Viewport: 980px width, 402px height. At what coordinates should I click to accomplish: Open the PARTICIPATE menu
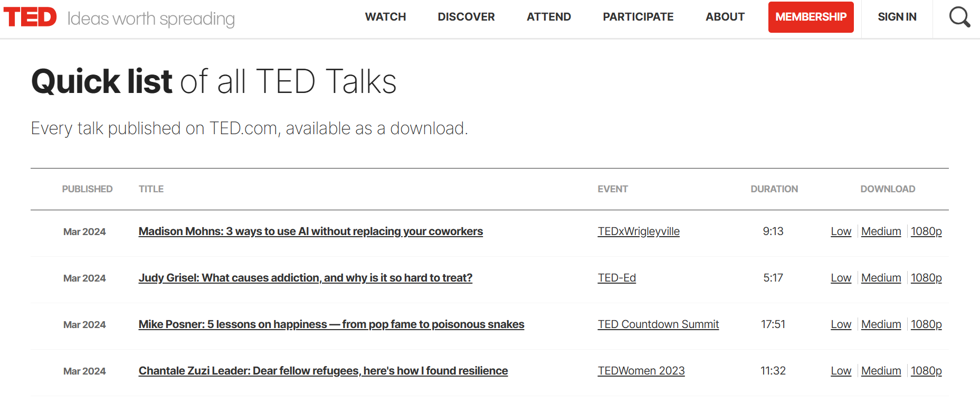[x=638, y=17]
